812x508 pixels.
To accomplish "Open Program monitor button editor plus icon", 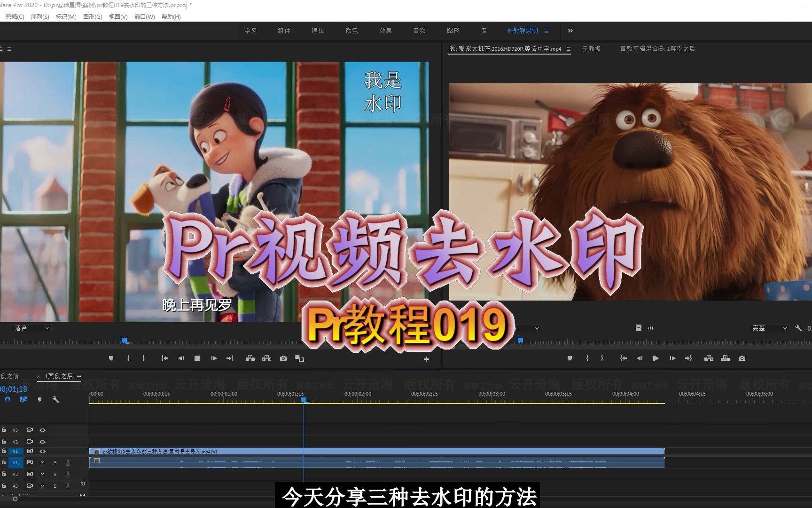I will [426, 359].
